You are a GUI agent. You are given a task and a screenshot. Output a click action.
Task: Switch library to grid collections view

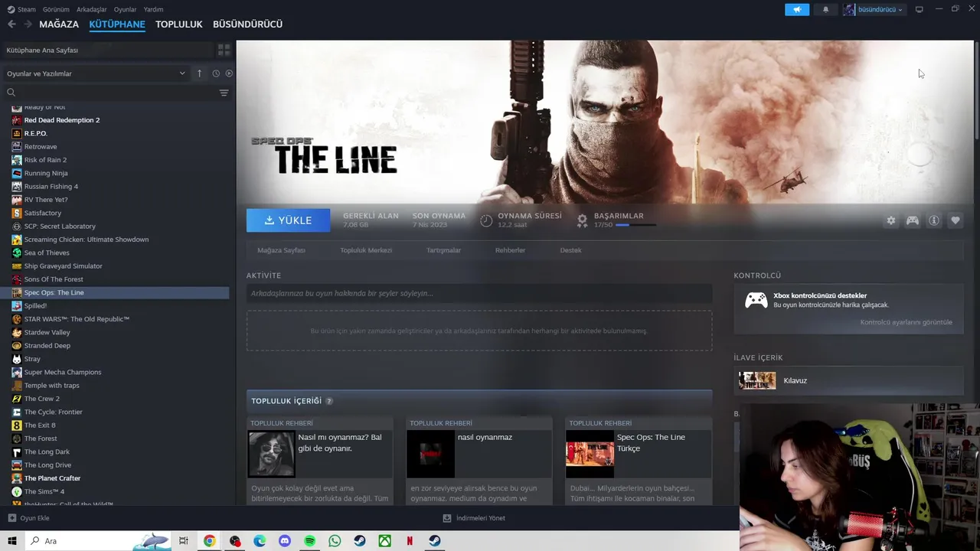pos(224,50)
